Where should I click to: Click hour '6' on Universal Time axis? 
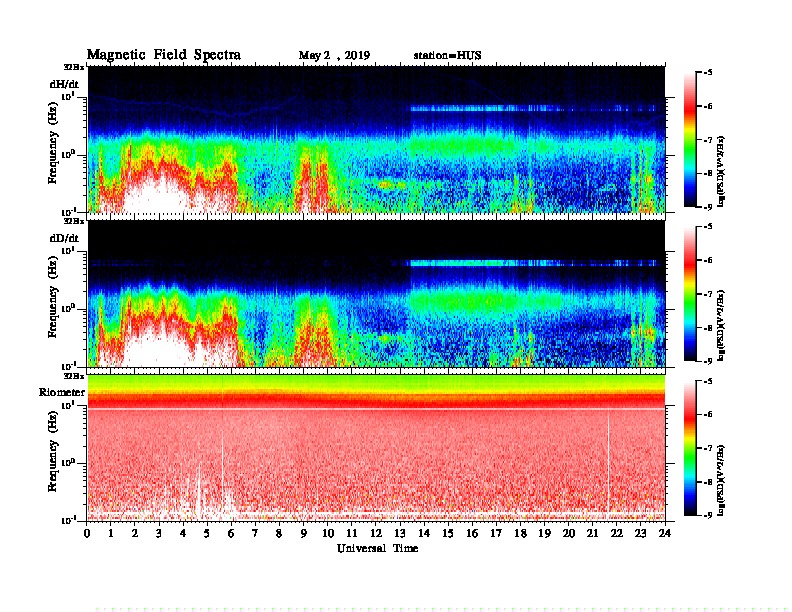[x=231, y=533]
